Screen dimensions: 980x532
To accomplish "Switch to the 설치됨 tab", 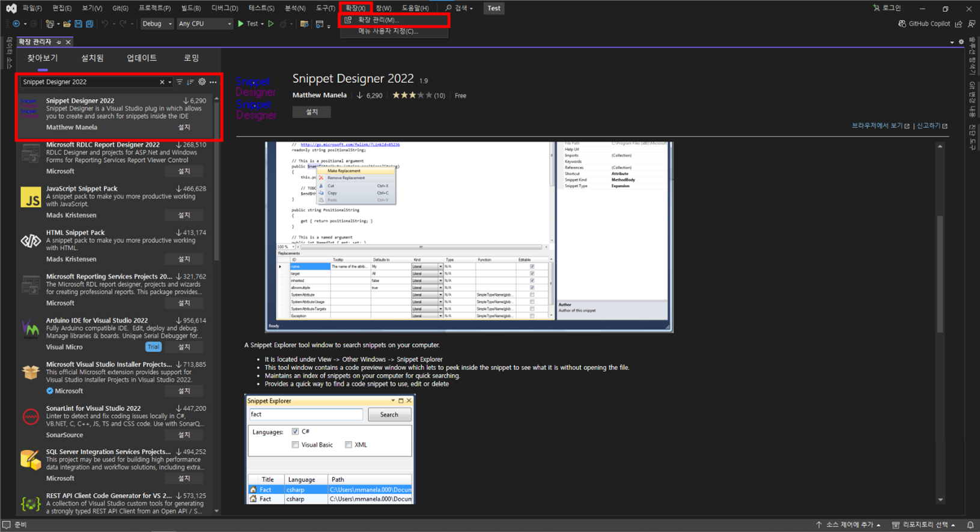I will 92,58.
